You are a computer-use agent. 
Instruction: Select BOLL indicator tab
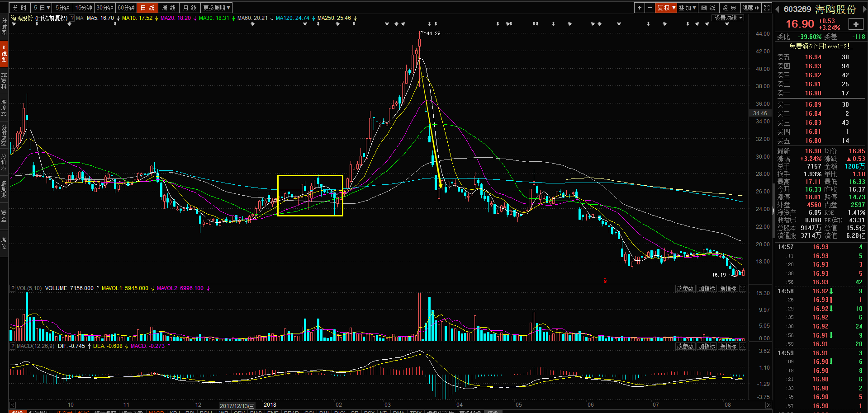(x=206, y=411)
